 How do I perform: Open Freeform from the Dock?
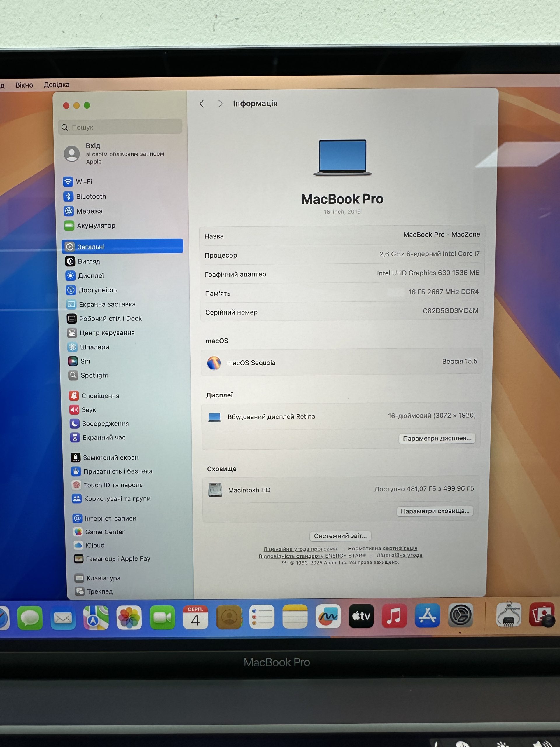[328, 616]
